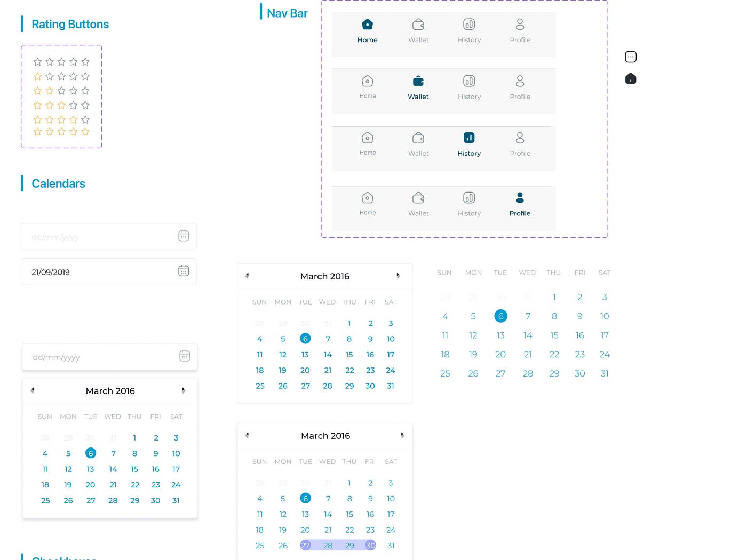Select the History icon in the third nav bar
The image size is (747, 560).
(469, 137)
